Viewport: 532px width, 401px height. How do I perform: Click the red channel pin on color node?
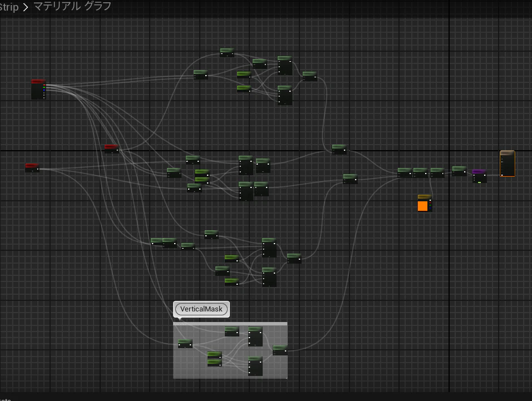(430, 202)
